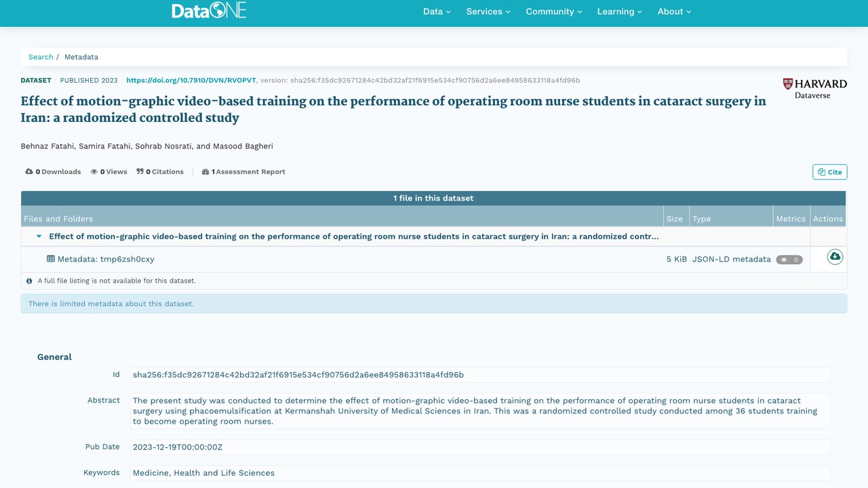Open the Services dropdown menu
Screen dimensions: 868x488
pyautogui.click(x=488, y=12)
